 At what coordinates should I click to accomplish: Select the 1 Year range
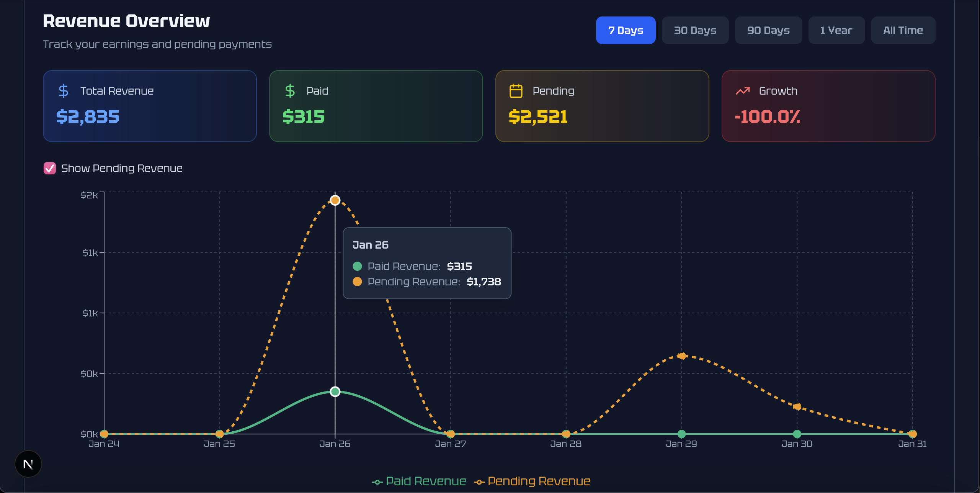tap(836, 30)
